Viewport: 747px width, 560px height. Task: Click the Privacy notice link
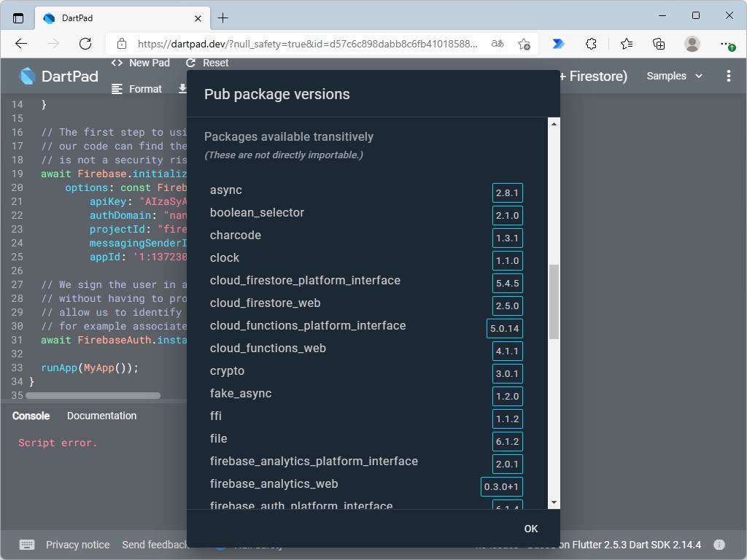click(x=77, y=545)
